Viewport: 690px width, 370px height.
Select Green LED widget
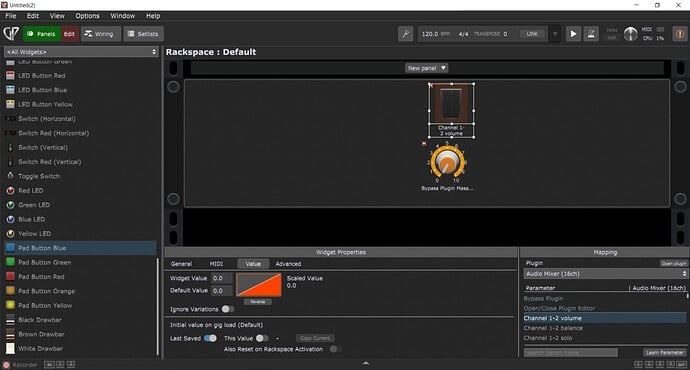pyautogui.click(x=34, y=205)
